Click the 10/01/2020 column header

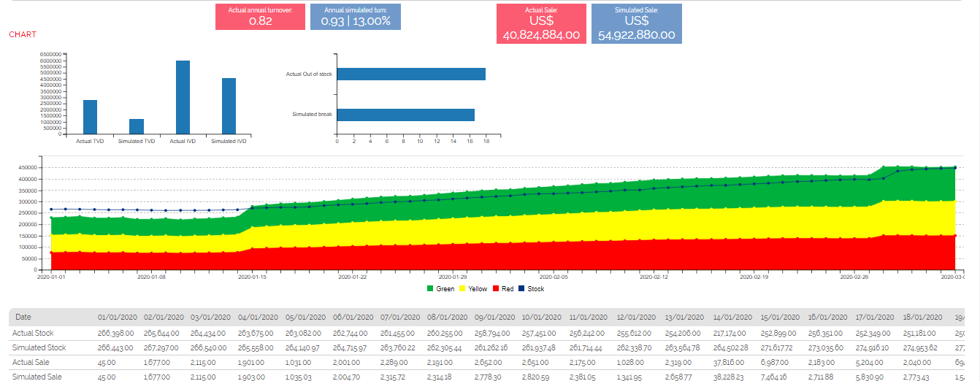543,317
